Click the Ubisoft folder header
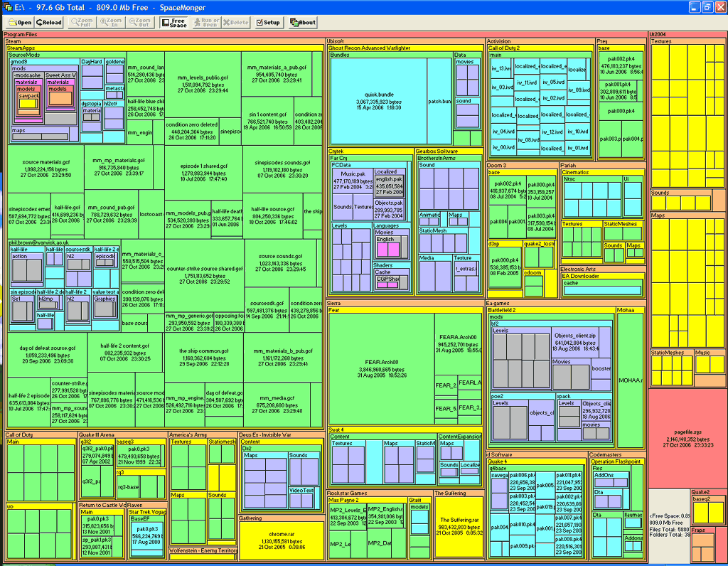This screenshot has height=566, width=728. [336, 41]
